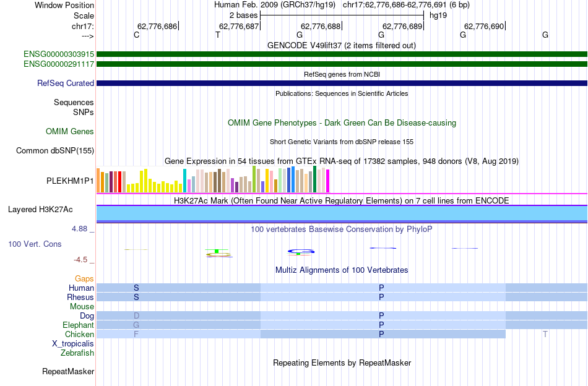Viewport: 588px width, 386px height.
Task: Select the Rhesus species label
Action: [80, 297]
